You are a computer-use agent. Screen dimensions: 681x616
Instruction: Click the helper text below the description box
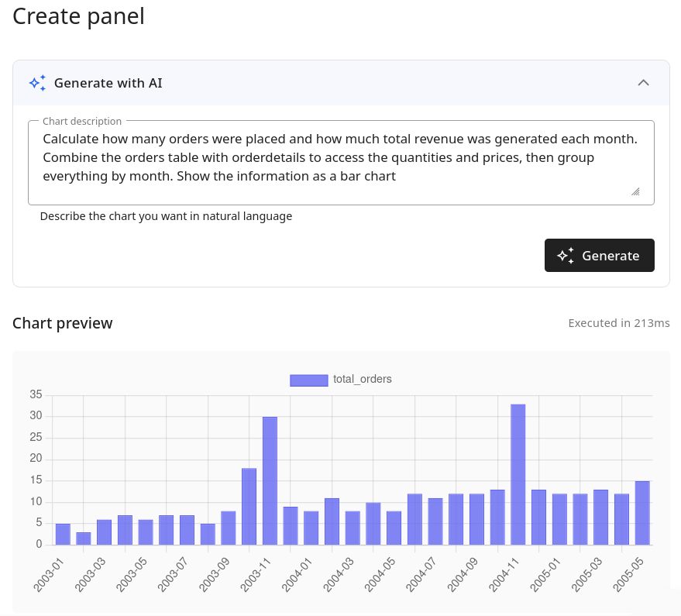(166, 216)
